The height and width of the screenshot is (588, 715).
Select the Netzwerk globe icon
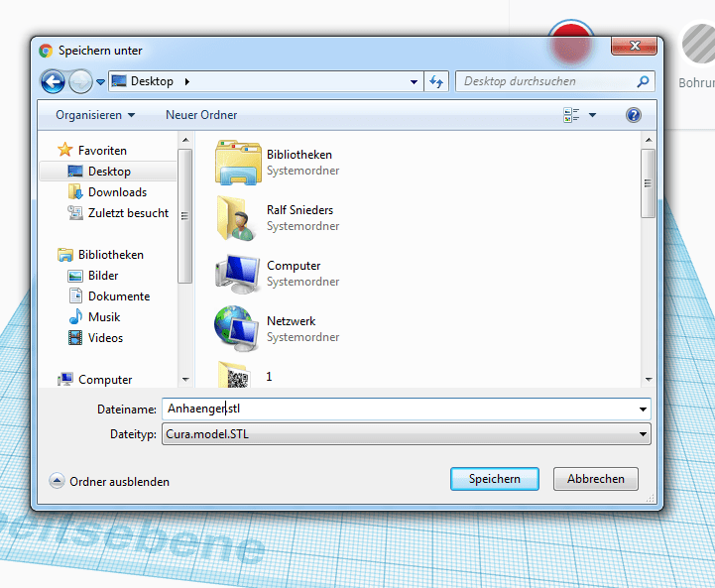237,328
